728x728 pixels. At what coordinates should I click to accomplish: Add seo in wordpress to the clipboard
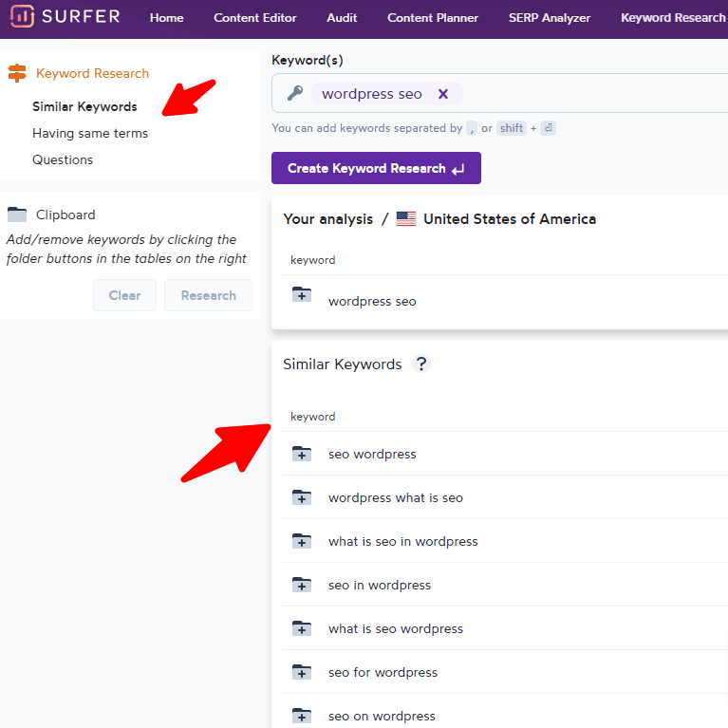pos(302,585)
